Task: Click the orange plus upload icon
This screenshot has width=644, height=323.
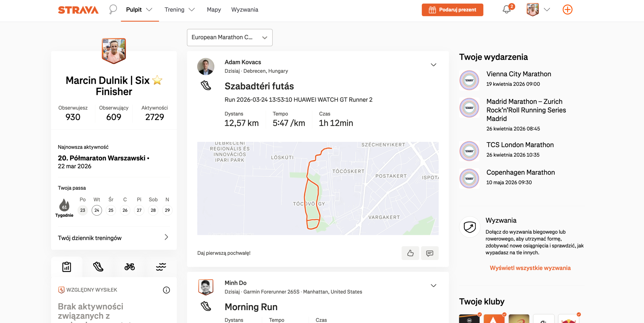Action: [567, 10]
